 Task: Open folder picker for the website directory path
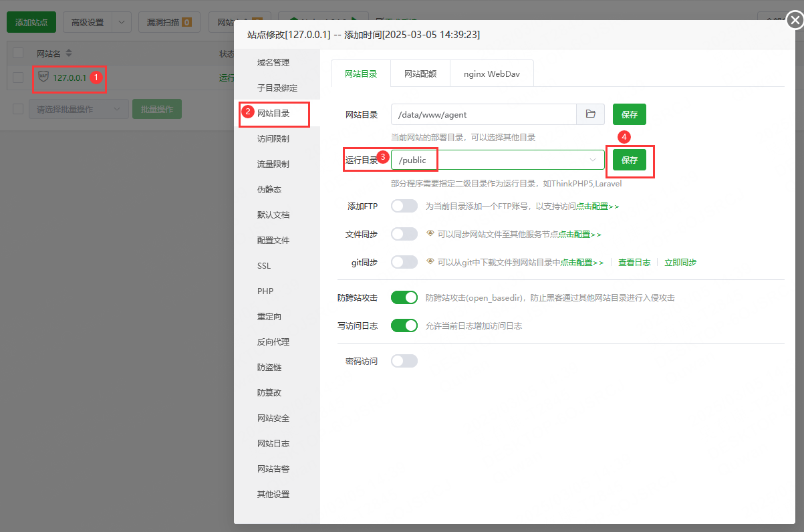590,114
